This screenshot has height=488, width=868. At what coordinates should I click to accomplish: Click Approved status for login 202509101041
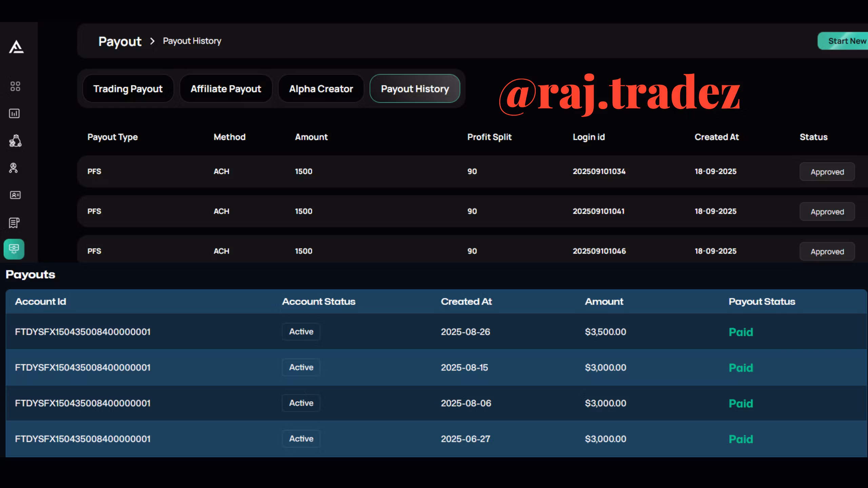click(x=827, y=212)
